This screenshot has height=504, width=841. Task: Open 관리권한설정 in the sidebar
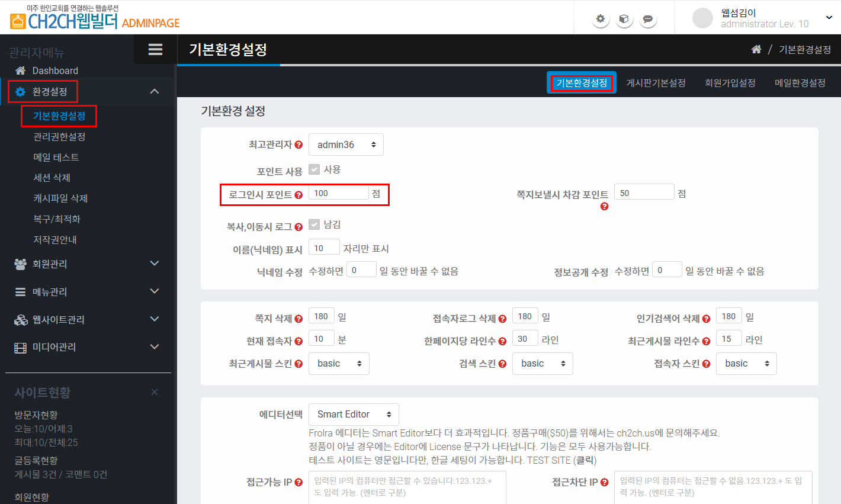pyautogui.click(x=59, y=137)
